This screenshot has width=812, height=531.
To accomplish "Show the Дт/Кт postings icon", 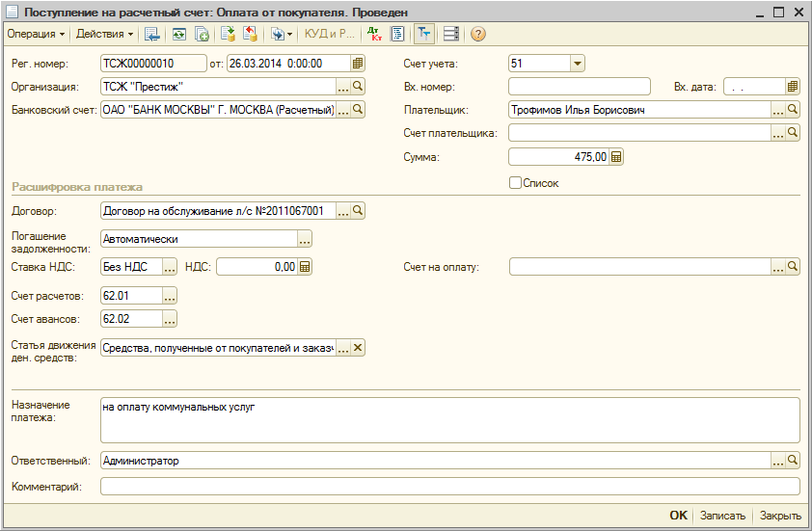I will (x=374, y=34).
